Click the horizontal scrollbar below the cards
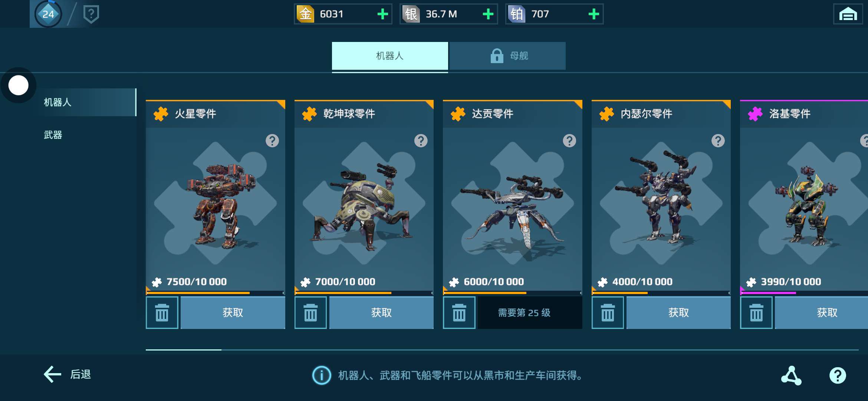868x401 pixels. click(502, 350)
